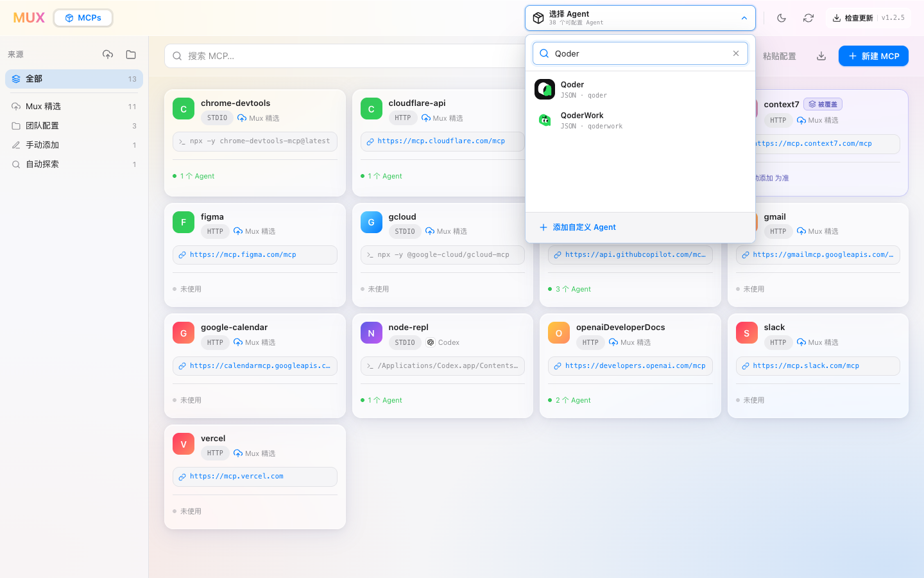Viewport: 924px width, 578px height.
Task: Select 全部 in the source sidebar
Action: point(74,79)
